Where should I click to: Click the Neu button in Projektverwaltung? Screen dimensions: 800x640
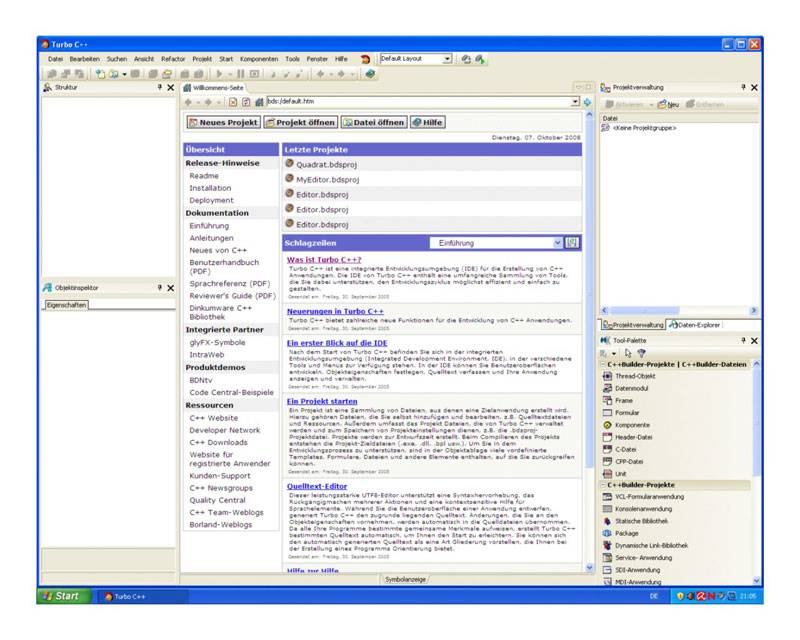tap(669, 104)
